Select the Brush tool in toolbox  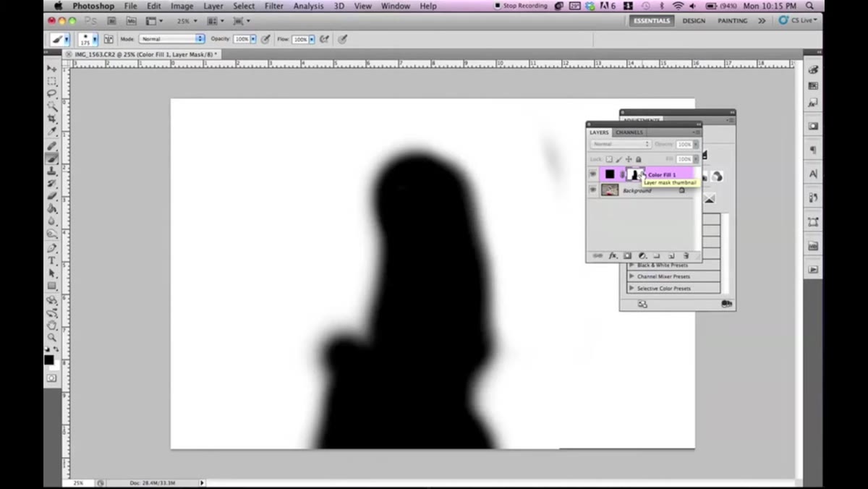pos(52,158)
